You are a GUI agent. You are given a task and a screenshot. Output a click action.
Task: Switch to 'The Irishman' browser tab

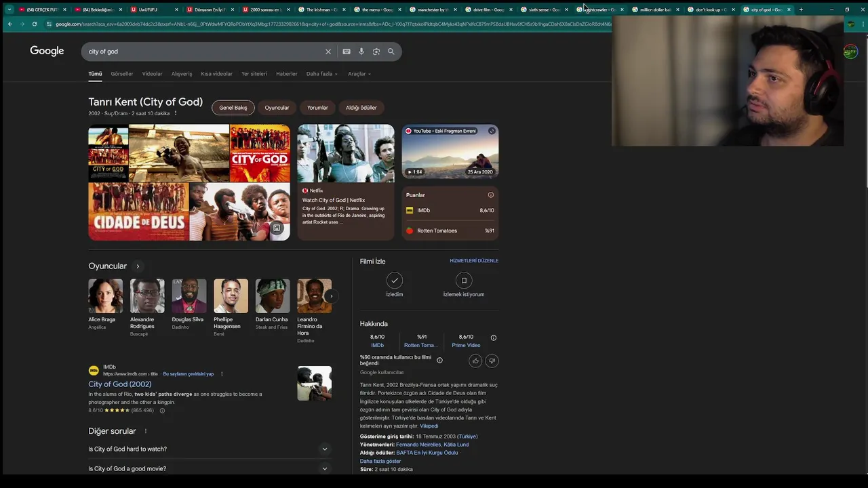coord(321,9)
